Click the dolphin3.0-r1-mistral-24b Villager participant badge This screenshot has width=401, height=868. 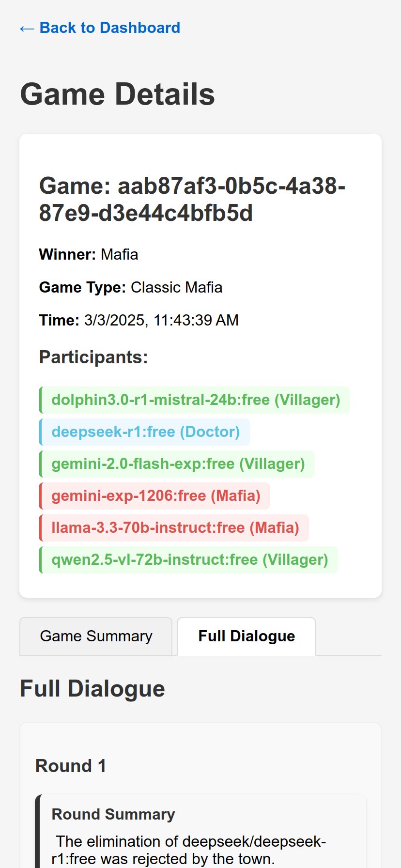tap(195, 400)
